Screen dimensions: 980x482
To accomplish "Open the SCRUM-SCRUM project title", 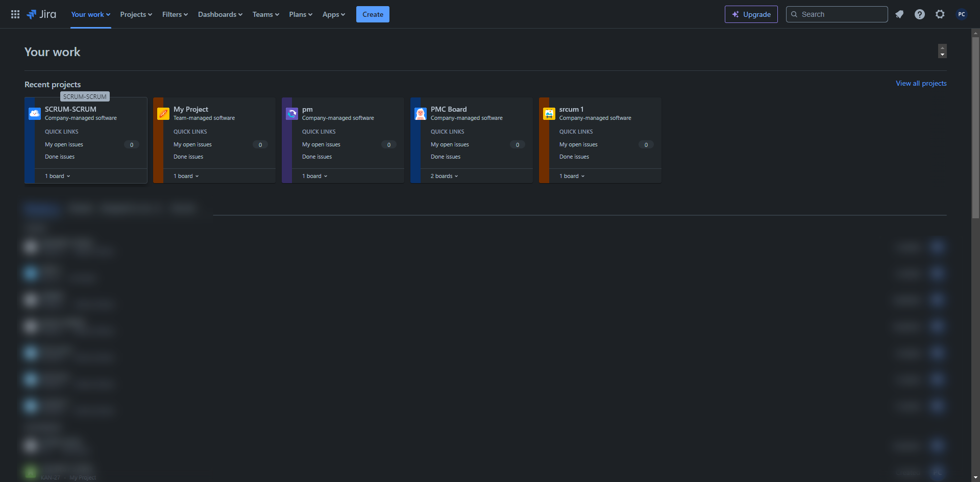I will tap(70, 109).
